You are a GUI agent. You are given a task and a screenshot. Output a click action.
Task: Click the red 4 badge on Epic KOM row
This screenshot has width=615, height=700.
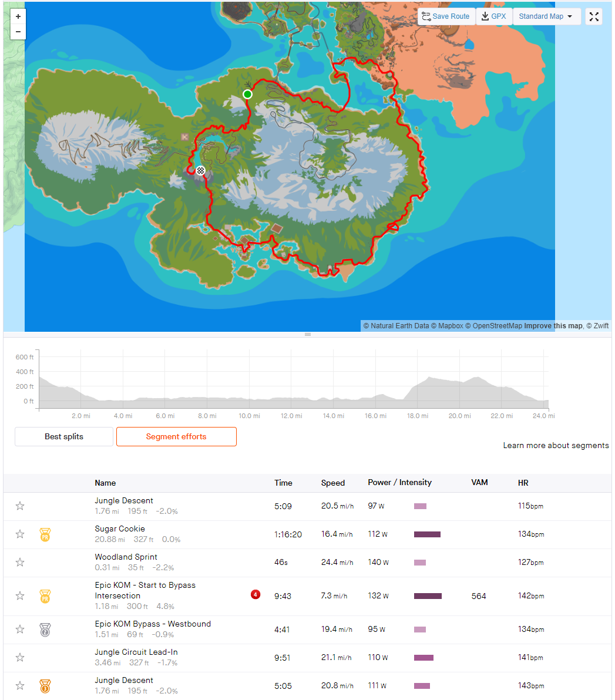tap(256, 595)
